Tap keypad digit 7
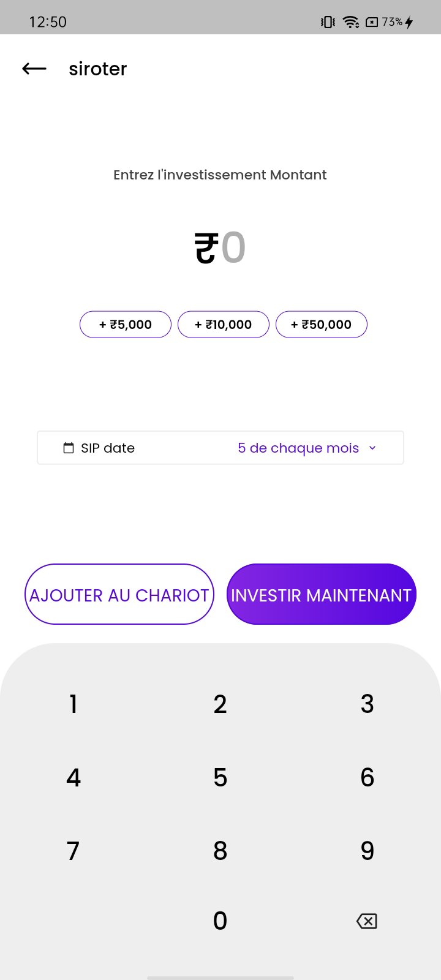This screenshot has width=441, height=980. coord(73,851)
